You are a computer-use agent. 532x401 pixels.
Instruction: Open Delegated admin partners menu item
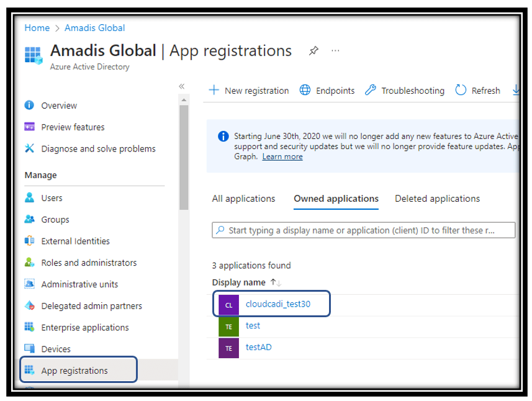pyautogui.click(x=92, y=306)
